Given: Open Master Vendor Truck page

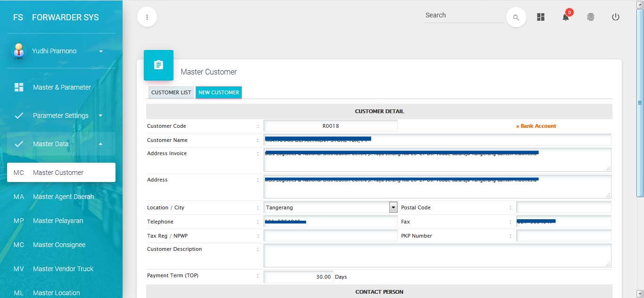Looking at the screenshot, I should pyautogui.click(x=63, y=269).
